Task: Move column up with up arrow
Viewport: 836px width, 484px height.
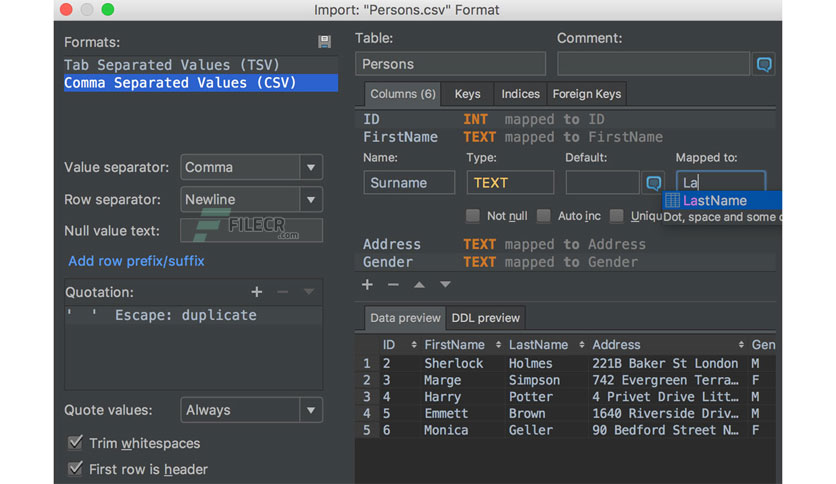Action: (420, 285)
